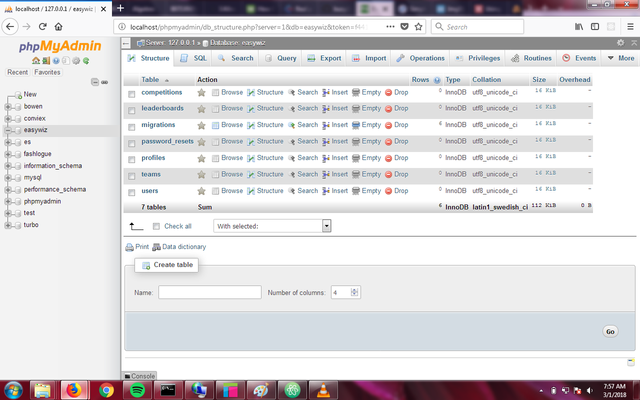This screenshot has height=400, width=640.
Task: Open the Privileges tab
Action: (478, 58)
